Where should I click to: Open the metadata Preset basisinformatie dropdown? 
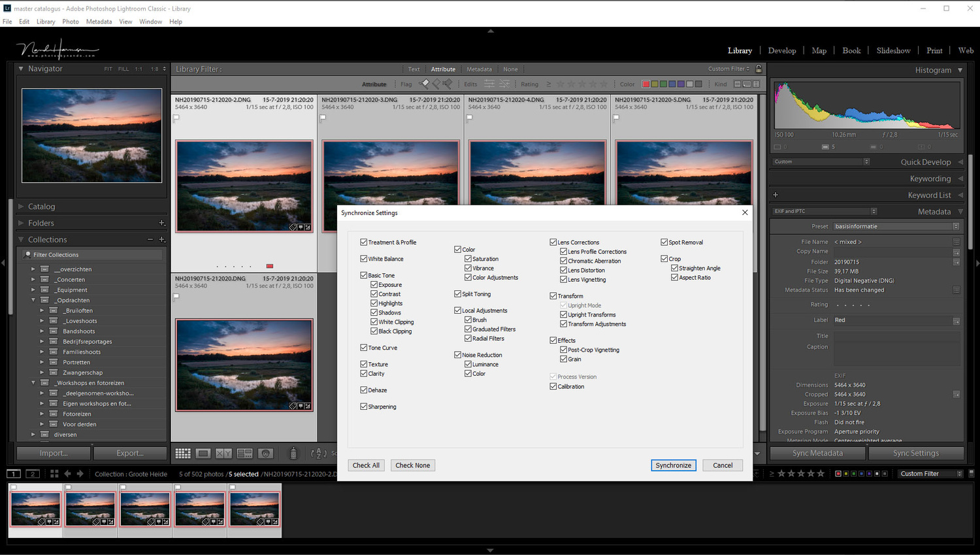tap(896, 226)
